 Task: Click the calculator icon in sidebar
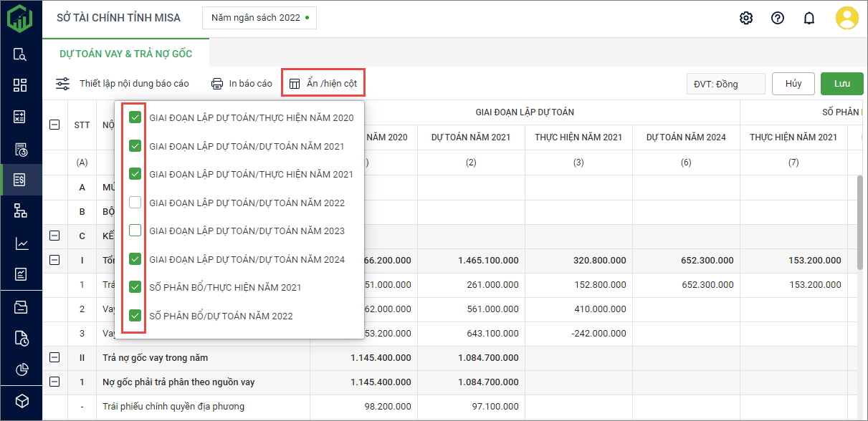click(20, 117)
